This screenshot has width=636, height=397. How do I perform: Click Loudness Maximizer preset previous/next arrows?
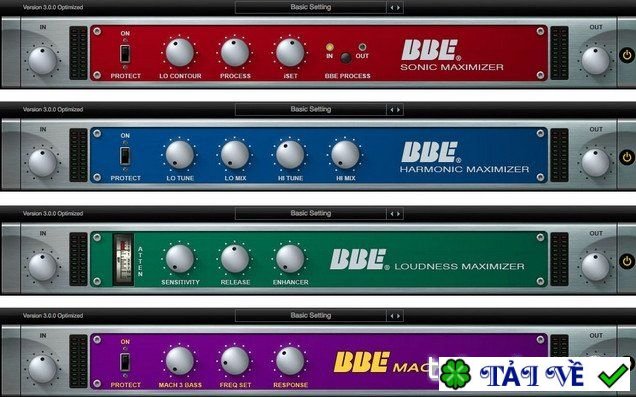coord(395,214)
